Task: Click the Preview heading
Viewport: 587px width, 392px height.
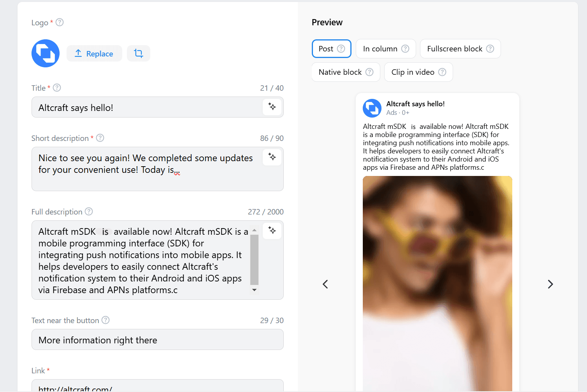Action: [327, 23]
